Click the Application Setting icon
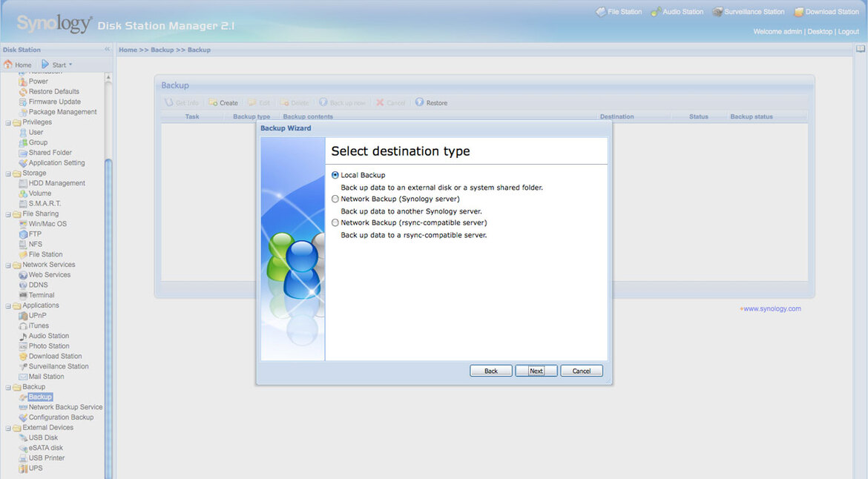 point(23,163)
